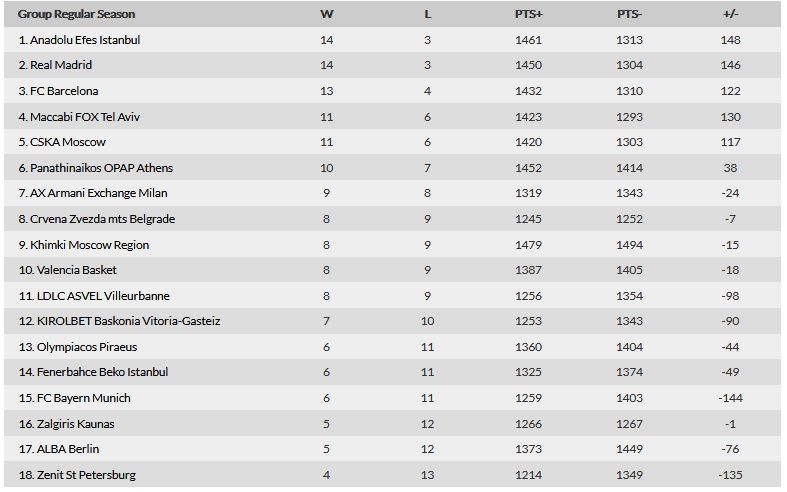This screenshot has height=492, width=787.
Task: Click the W column header
Action: [x=326, y=14]
